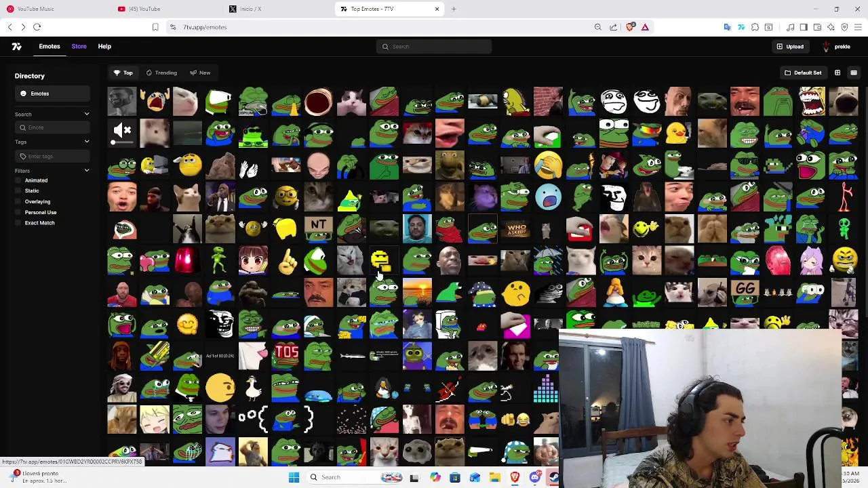The height and width of the screenshot is (488, 868).
Task: Click the zoom-out magnifier icon in address bar
Action: click(x=597, y=27)
